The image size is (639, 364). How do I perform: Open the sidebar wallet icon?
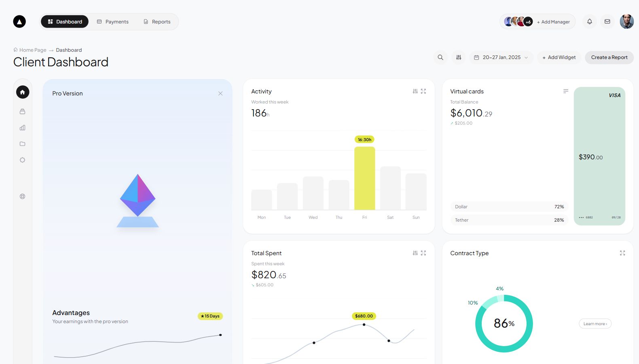(x=23, y=111)
